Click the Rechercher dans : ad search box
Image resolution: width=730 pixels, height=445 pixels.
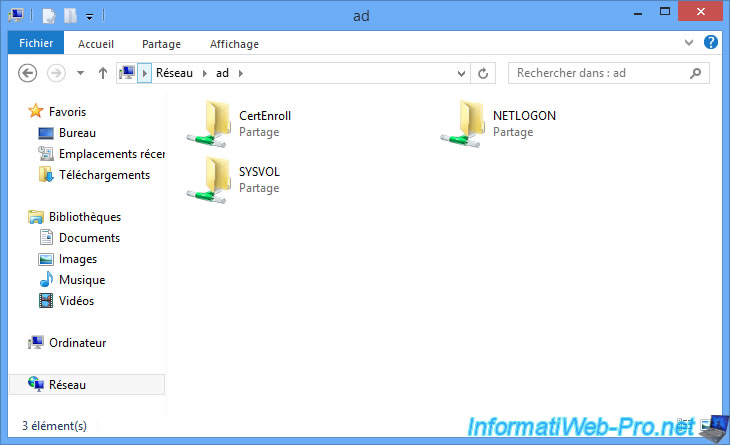tap(600, 73)
